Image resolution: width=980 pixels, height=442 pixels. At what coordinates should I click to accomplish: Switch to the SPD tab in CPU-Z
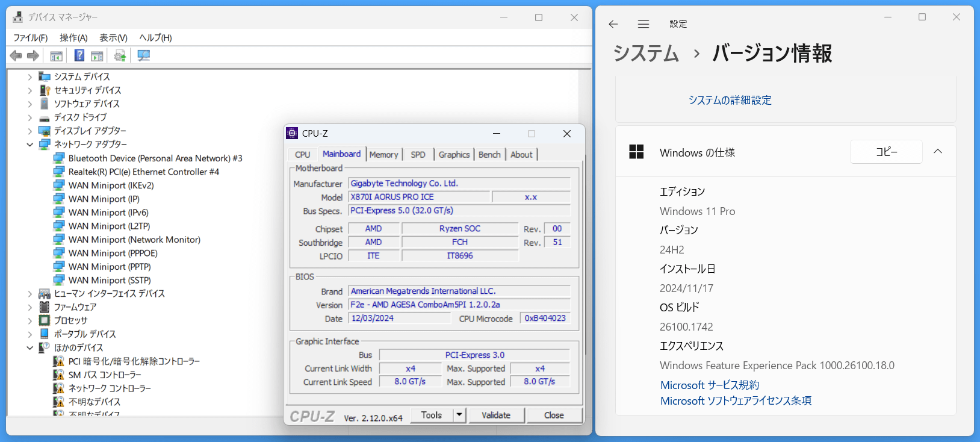[x=418, y=155]
